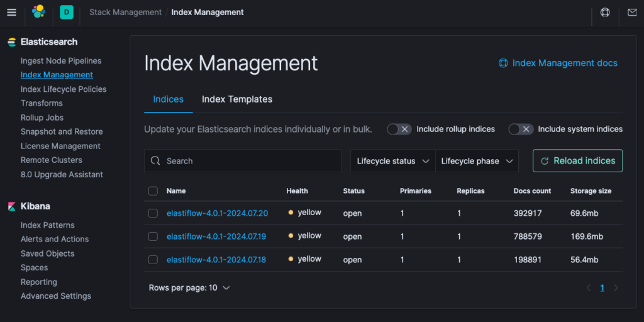Open index elastiflow-4.0.1-2024.07.20 link
The height and width of the screenshot is (322, 644).
tap(217, 213)
